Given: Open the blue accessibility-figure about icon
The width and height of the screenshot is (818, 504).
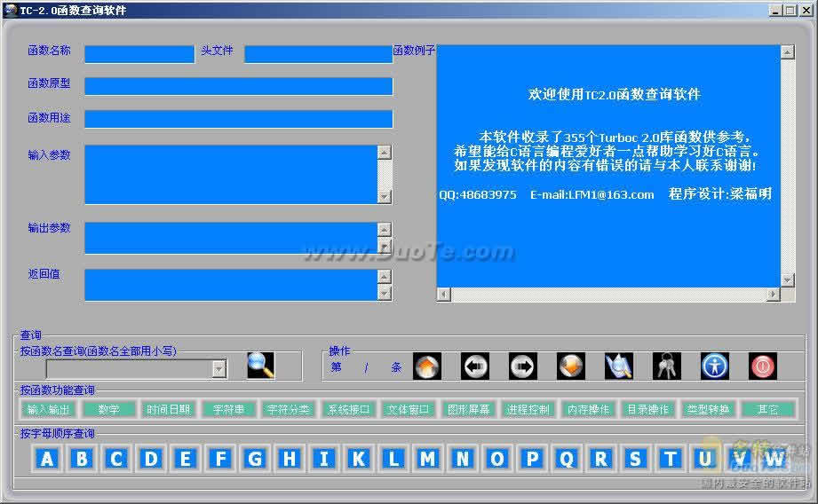Looking at the screenshot, I should tap(715, 366).
